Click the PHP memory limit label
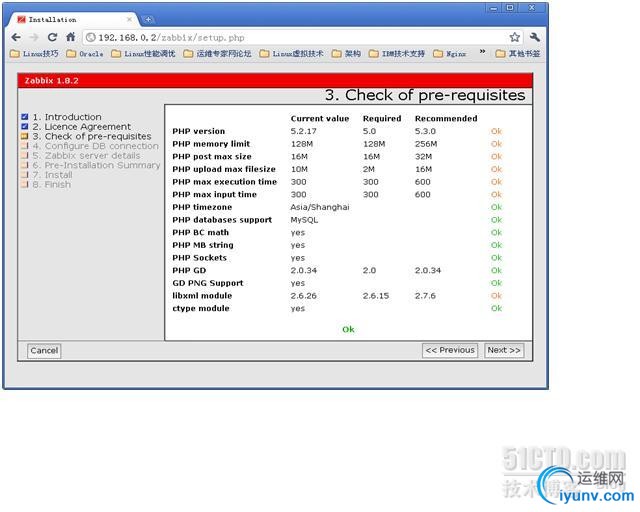Viewport: 640px width, 512px height. [211, 144]
